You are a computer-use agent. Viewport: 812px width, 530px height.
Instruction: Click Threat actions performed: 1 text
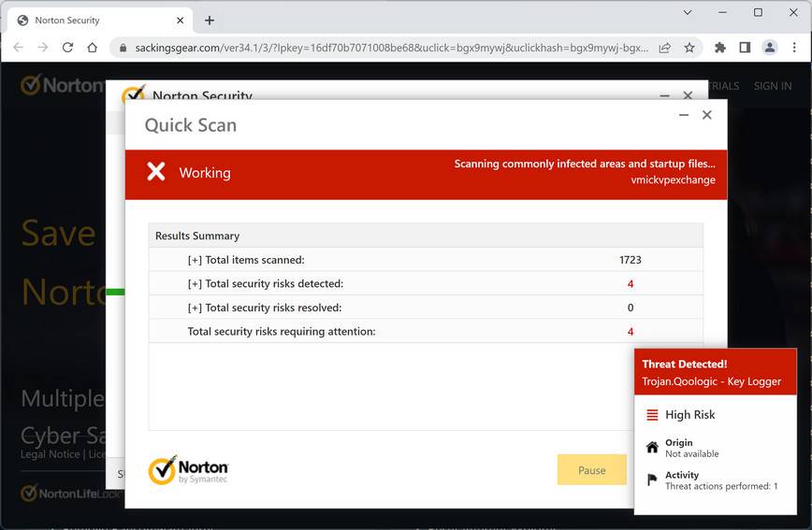(x=721, y=486)
